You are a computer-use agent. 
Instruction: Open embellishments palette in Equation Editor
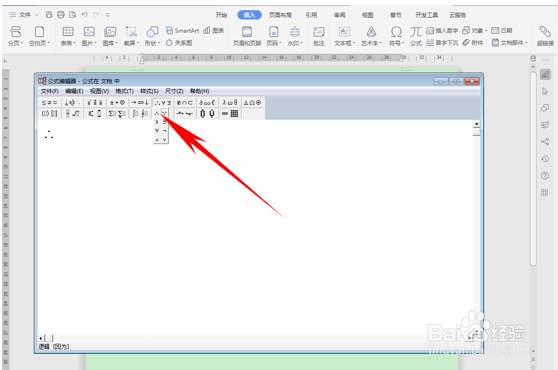95,102
